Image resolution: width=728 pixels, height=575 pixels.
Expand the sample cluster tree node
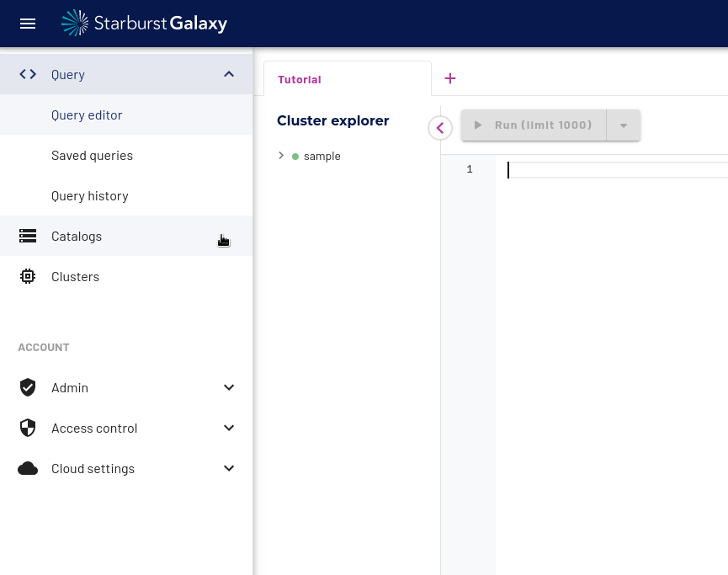coord(281,156)
